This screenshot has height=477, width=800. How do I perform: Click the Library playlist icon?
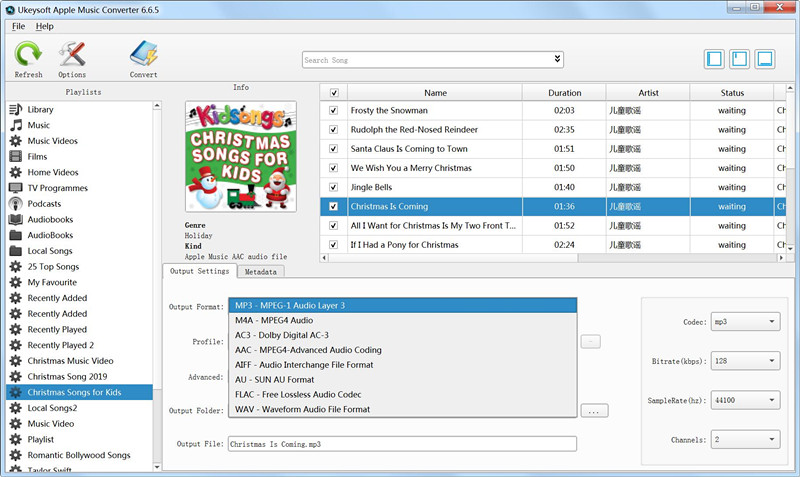click(16, 109)
